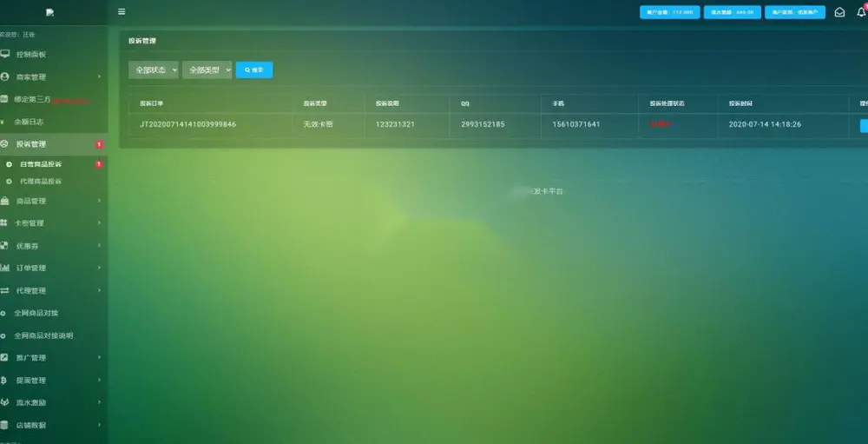Image resolution: width=868 pixels, height=444 pixels.
Task: Expand the 卡密管理 submenu chevron
Action: (99, 222)
